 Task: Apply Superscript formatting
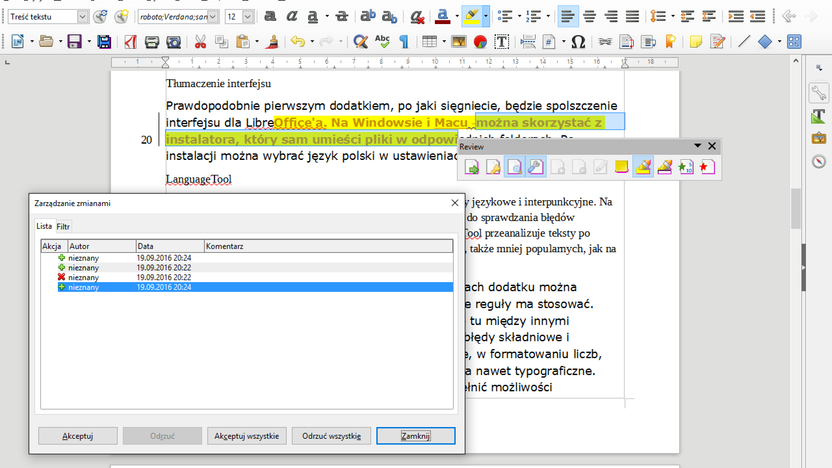(x=368, y=16)
